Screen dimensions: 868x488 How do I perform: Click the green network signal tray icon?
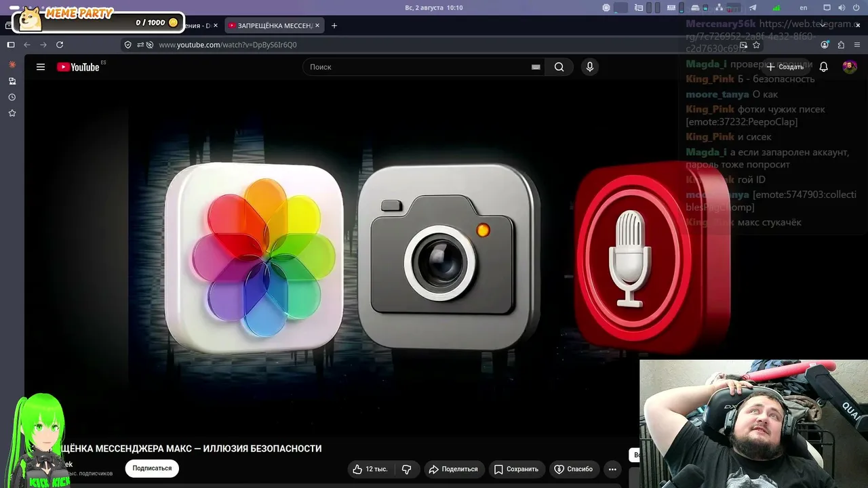pyautogui.click(x=776, y=7)
